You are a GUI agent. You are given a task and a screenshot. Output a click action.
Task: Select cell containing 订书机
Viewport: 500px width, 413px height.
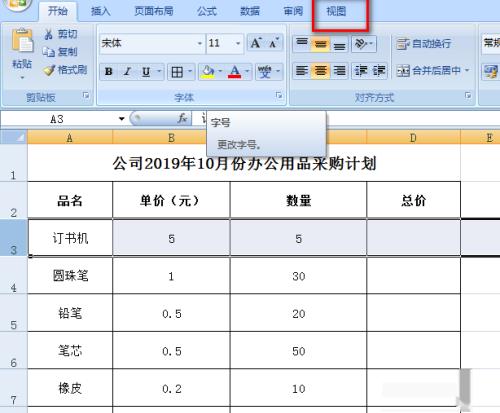(70, 238)
